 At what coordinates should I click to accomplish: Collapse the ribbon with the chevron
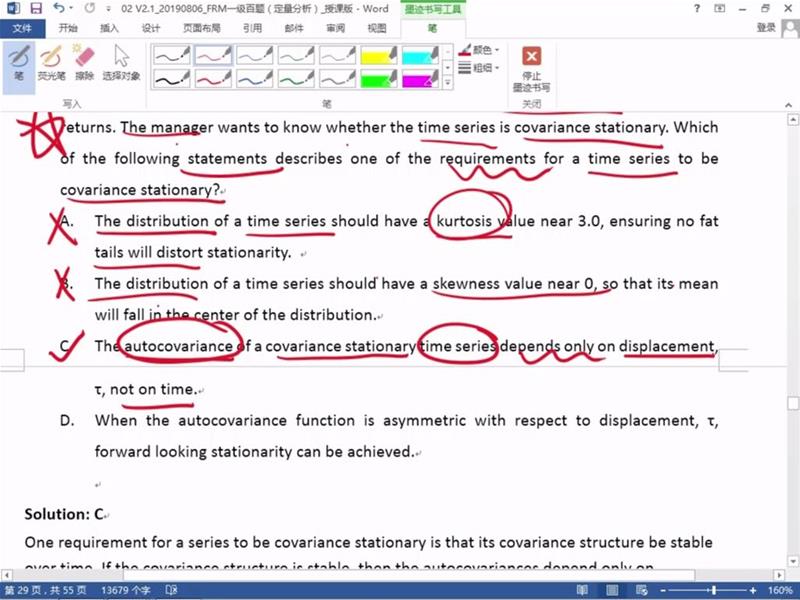point(789,105)
